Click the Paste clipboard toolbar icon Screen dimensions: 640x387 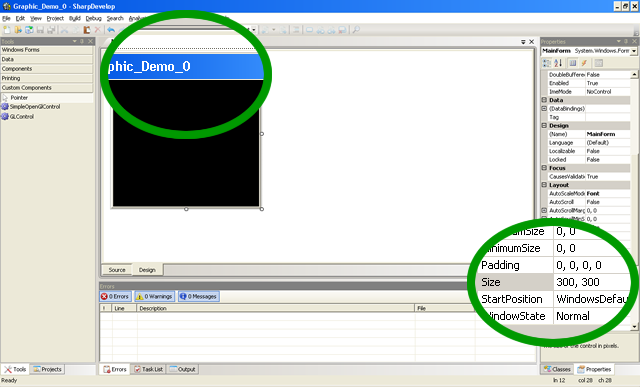[87, 30]
